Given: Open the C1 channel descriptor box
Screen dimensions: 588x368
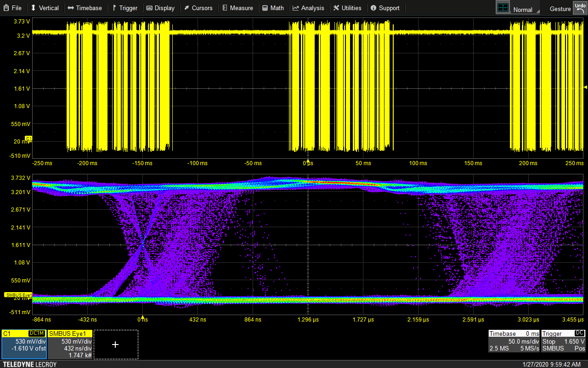Looking at the screenshot, I should point(24,344).
